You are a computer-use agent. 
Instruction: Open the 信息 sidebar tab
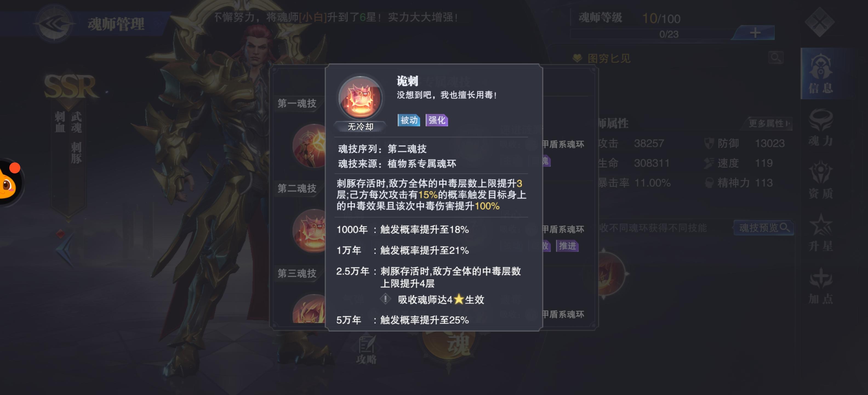pos(821,73)
